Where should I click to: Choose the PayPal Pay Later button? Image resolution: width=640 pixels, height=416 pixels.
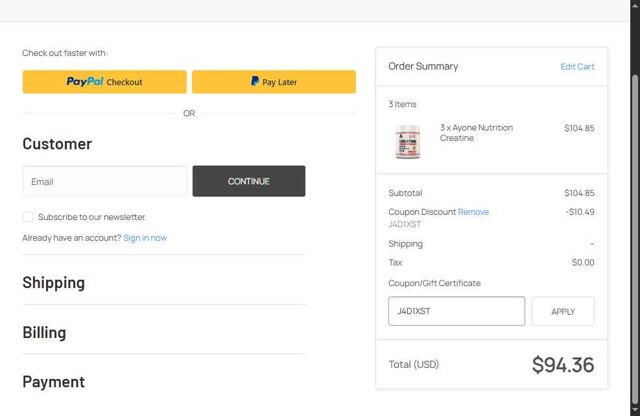tap(274, 82)
